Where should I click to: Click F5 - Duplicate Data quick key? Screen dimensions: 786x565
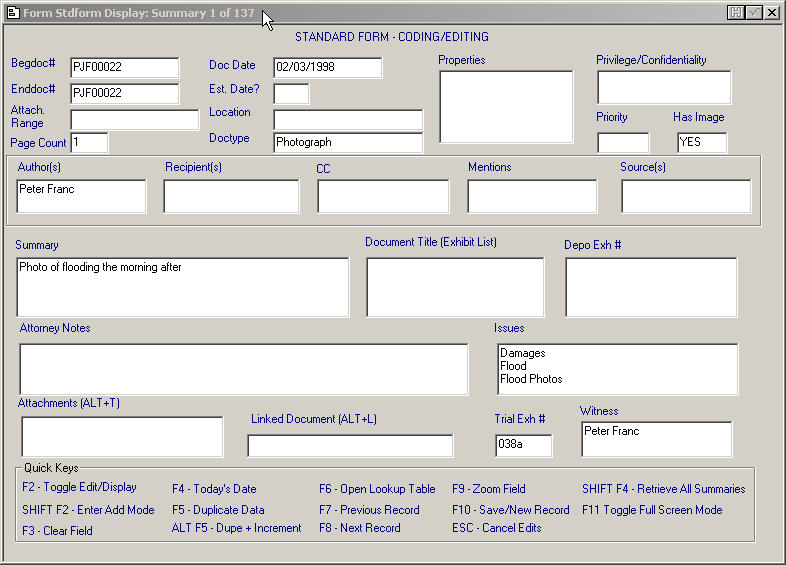(x=218, y=510)
